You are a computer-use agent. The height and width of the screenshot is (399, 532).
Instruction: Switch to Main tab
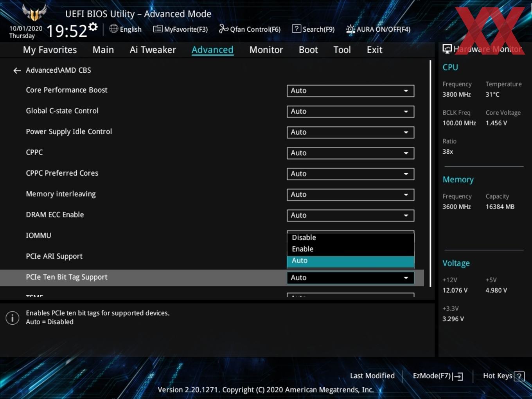coord(103,50)
